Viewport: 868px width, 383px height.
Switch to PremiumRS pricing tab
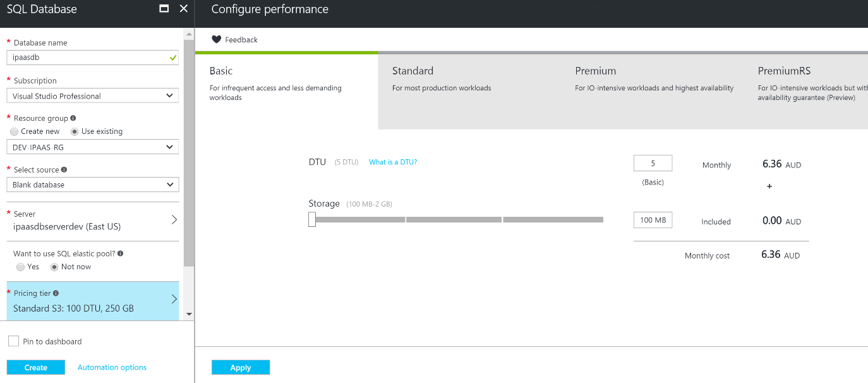click(806, 91)
